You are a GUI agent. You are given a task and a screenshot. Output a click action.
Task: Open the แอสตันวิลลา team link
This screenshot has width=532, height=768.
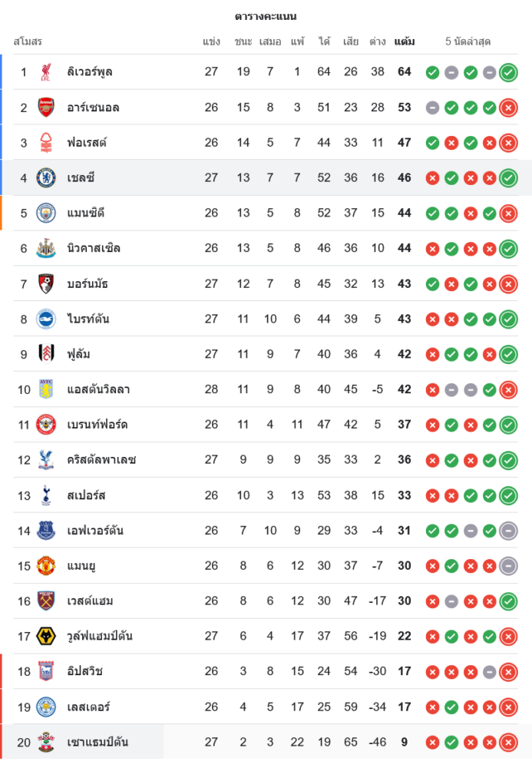98,389
